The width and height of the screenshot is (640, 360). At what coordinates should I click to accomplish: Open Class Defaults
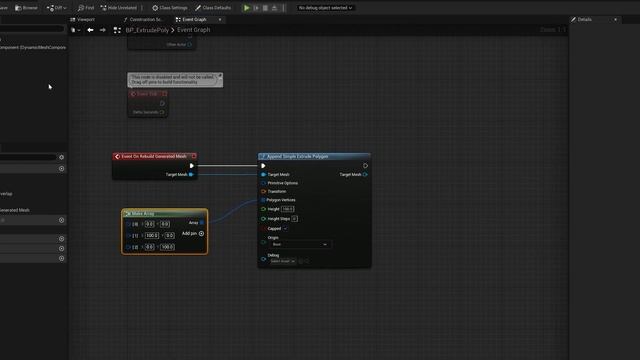coord(213,8)
